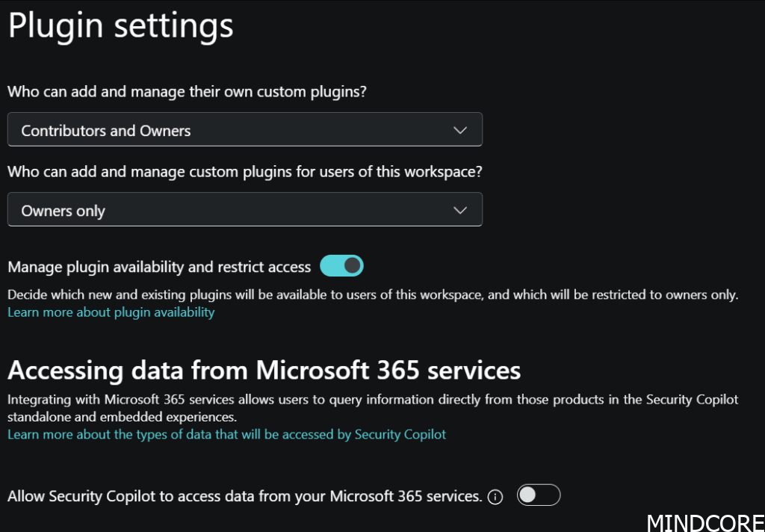Open Learn more about types of data link
Screen dimensions: 765x532
click(x=226, y=434)
